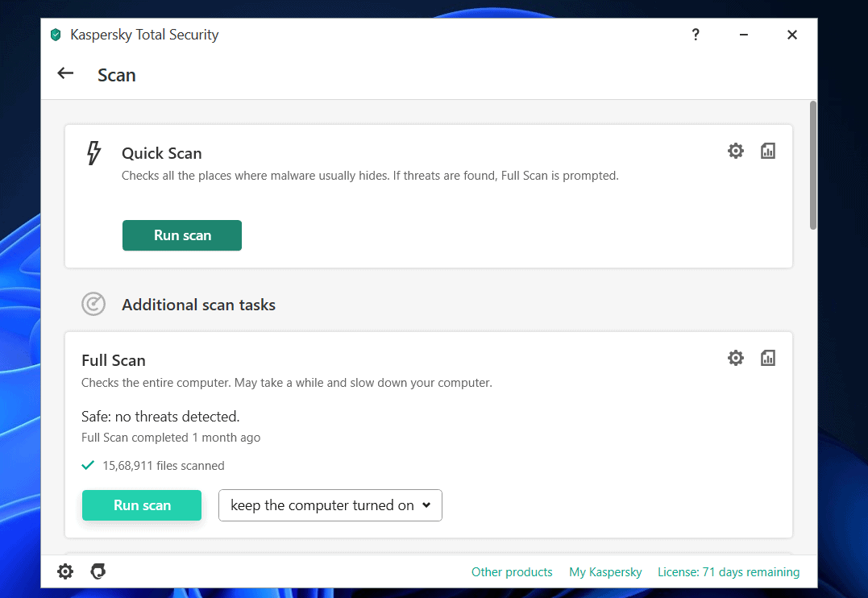Viewport: 868px width, 598px height.
Task: Click the vertical scrollbar in the Scan window
Action: pyautogui.click(x=813, y=165)
